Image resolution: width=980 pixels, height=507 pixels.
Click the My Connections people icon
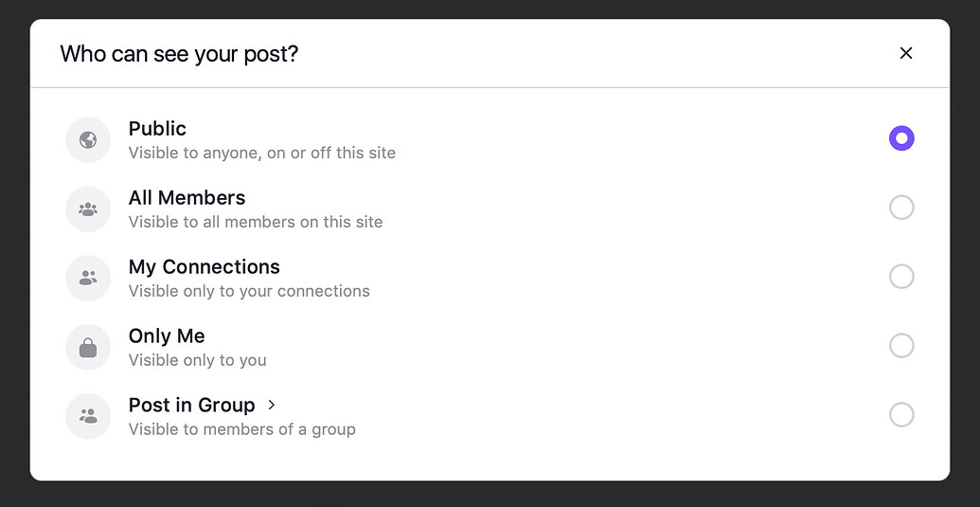(88, 279)
